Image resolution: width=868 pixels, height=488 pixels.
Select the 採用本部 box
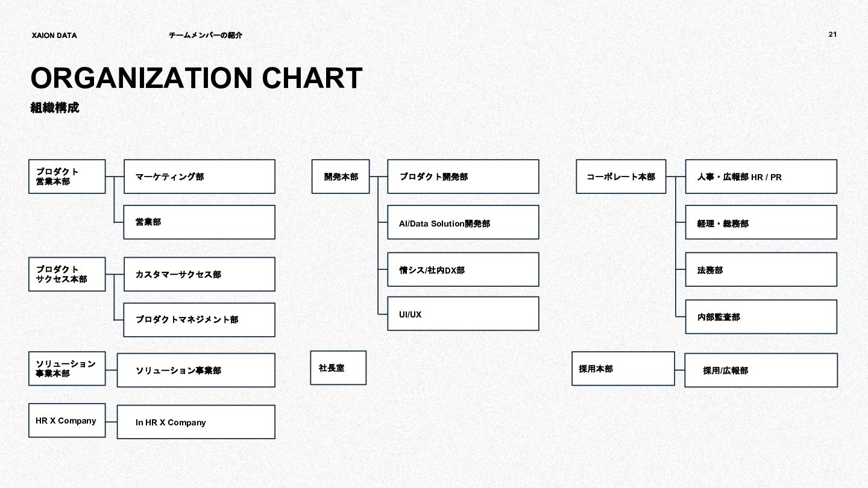click(623, 369)
